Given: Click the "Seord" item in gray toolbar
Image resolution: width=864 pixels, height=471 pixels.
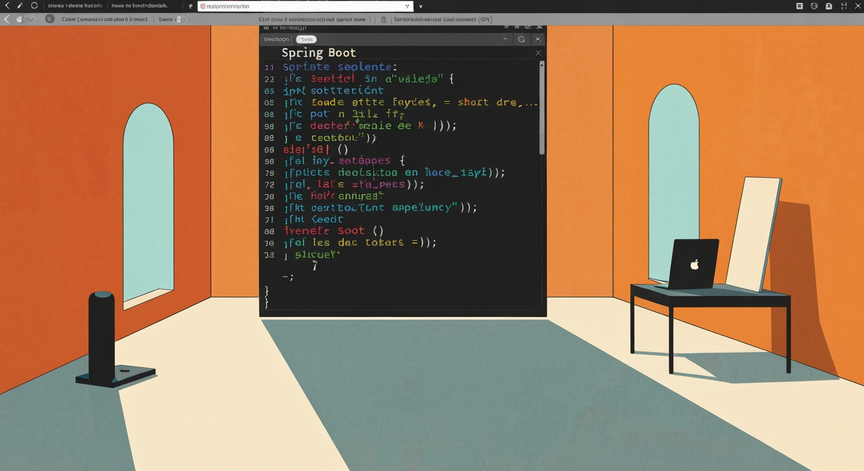Looking at the screenshot, I should point(167,19).
